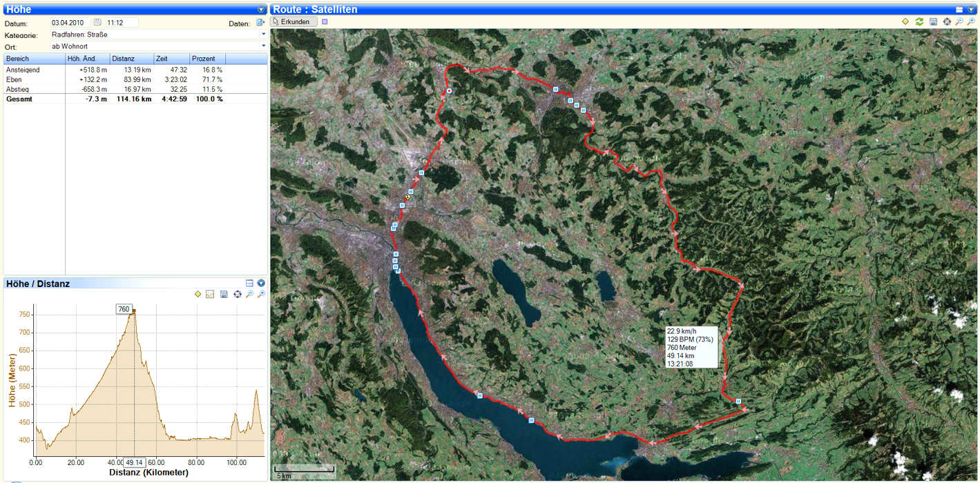
Task: Toggle the Route panel maximize icon
Action: click(x=959, y=10)
